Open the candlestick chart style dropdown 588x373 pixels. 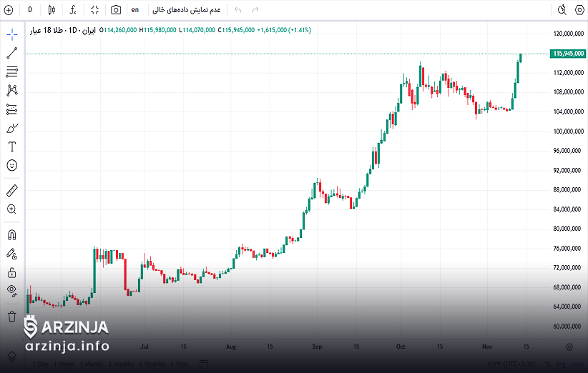pos(52,10)
